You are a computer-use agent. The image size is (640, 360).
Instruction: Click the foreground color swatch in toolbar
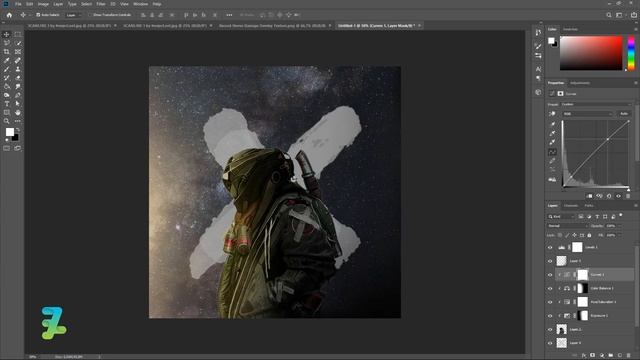tap(9, 132)
